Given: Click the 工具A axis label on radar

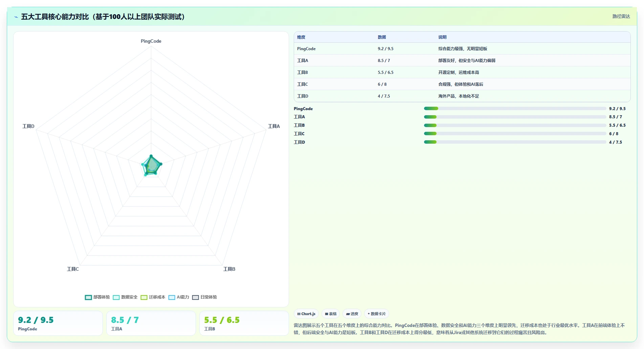Looking at the screenshot, I should pyautogui.click(x=274, y=126).
